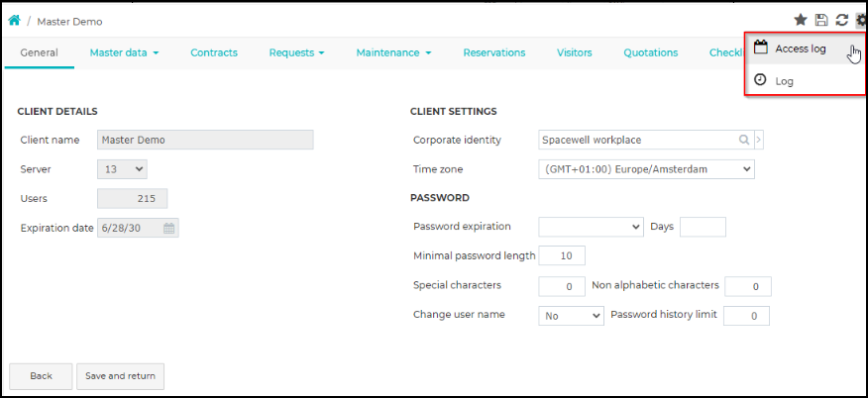Screen dimensions: 868x398
Task: Click the Non alphabetic characters field
Action: click(x=748, y=286)
